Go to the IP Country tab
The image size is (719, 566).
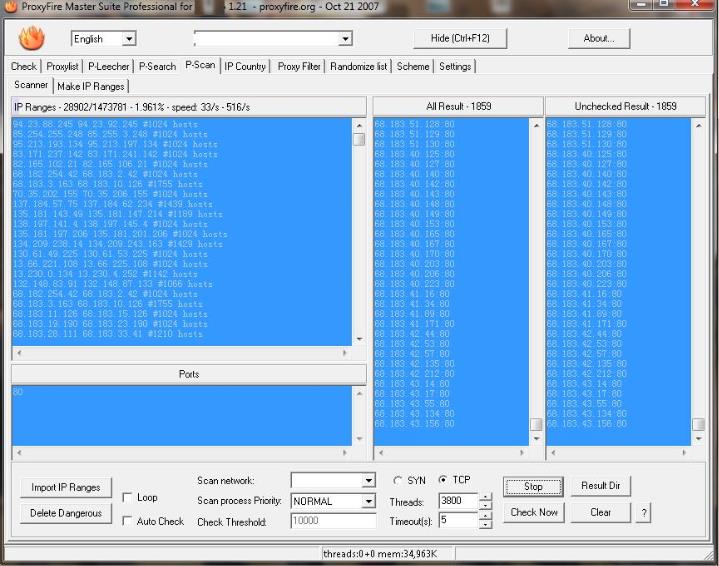coord(245,67)
